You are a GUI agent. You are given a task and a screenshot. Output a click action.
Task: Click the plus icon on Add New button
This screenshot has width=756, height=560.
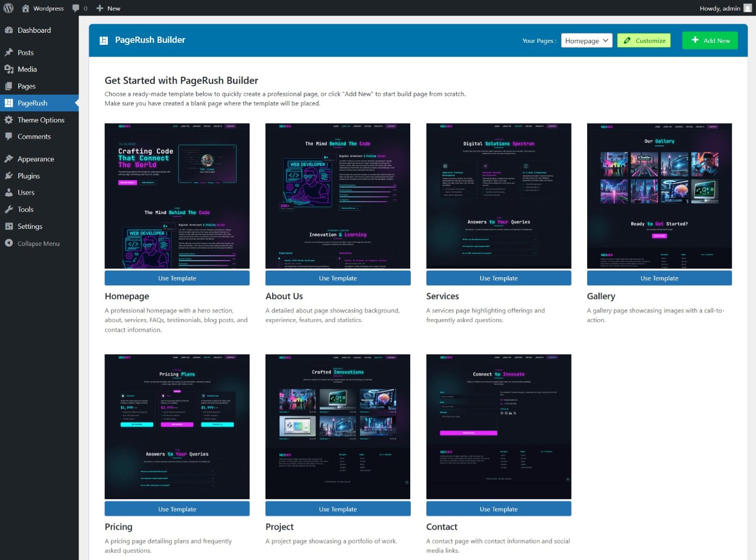(x=695, y=40)
